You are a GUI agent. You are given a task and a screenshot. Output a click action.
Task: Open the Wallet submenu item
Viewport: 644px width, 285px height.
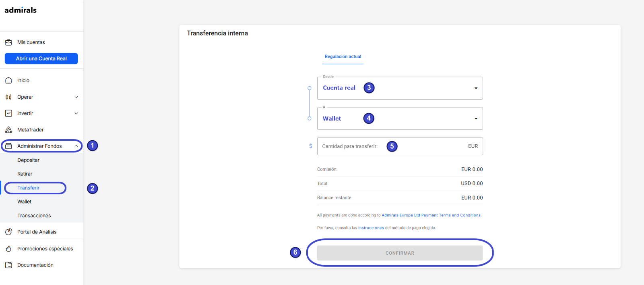click(x=24, y=202)
